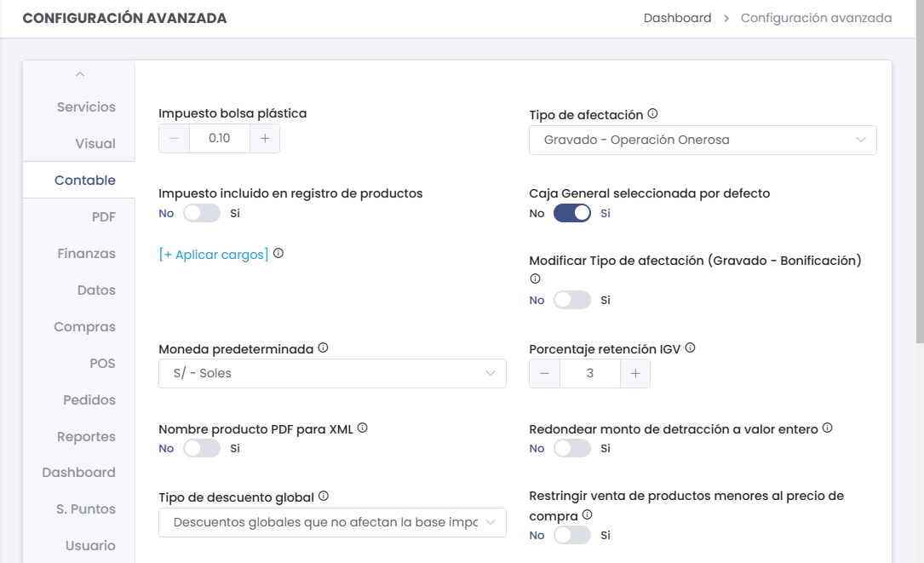
Task: Disable Caja General seleccionada por defecto
Action: pyautogui.click(x=572, y=213)
